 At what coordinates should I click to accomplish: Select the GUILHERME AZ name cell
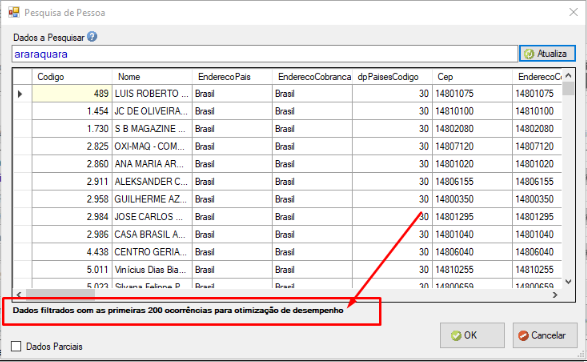pyautogui.click(x=152, y=199)
